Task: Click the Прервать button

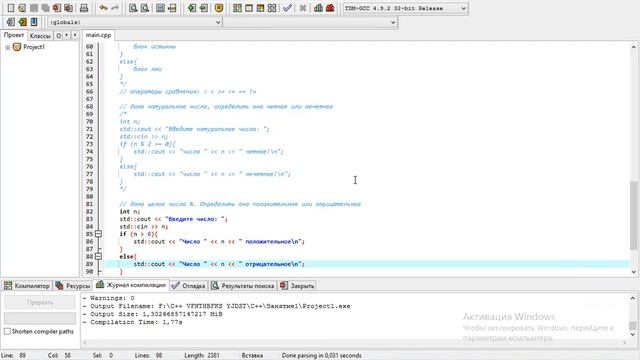Action: [x=40, y=302]
